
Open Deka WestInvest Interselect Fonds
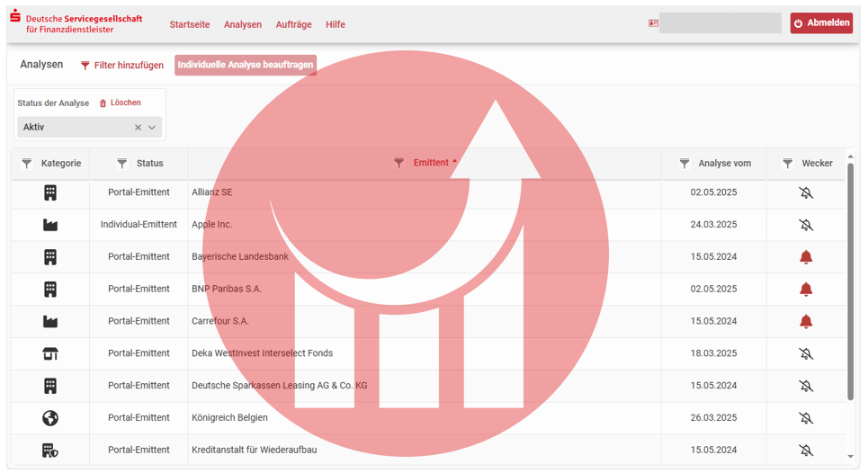(263, 353)
